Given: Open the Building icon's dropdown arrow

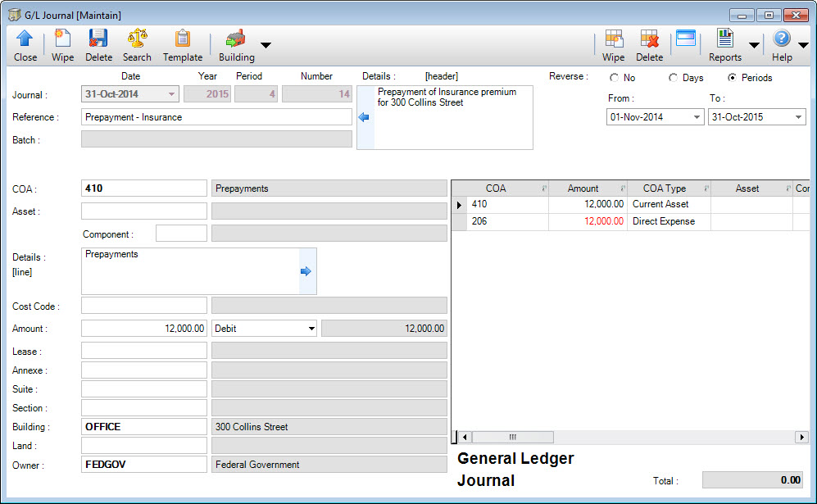Looking at the screenshot, I should pyautogui.click(x=264, y=47).
